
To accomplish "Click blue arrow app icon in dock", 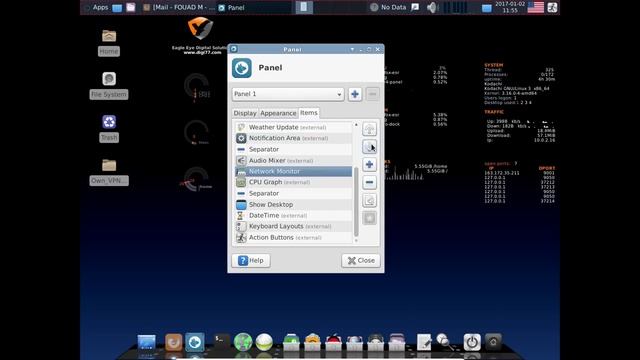I will click(195, 342).
